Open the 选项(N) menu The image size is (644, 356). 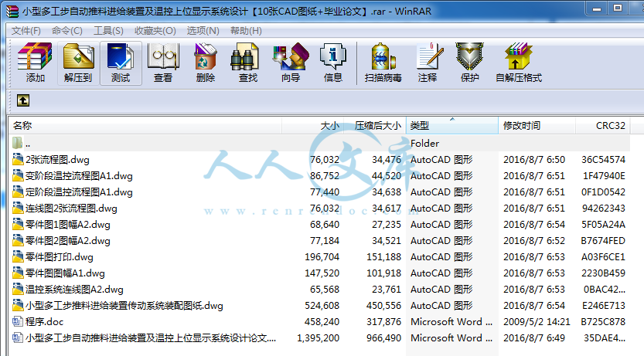[x=203, y=31]
